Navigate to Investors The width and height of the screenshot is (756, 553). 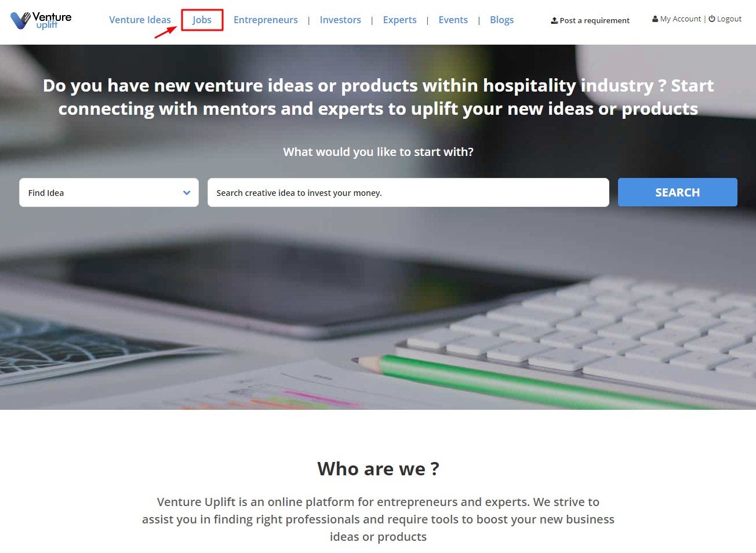(340, 20)
